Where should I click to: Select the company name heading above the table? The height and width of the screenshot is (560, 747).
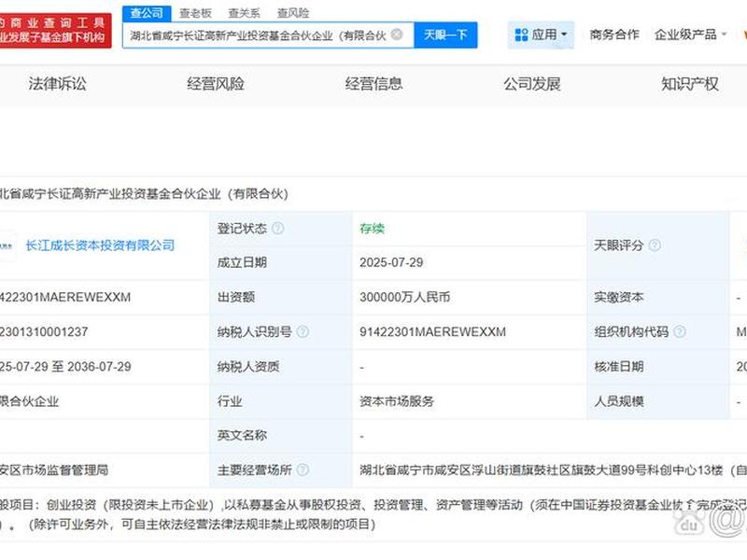[144, 194]
